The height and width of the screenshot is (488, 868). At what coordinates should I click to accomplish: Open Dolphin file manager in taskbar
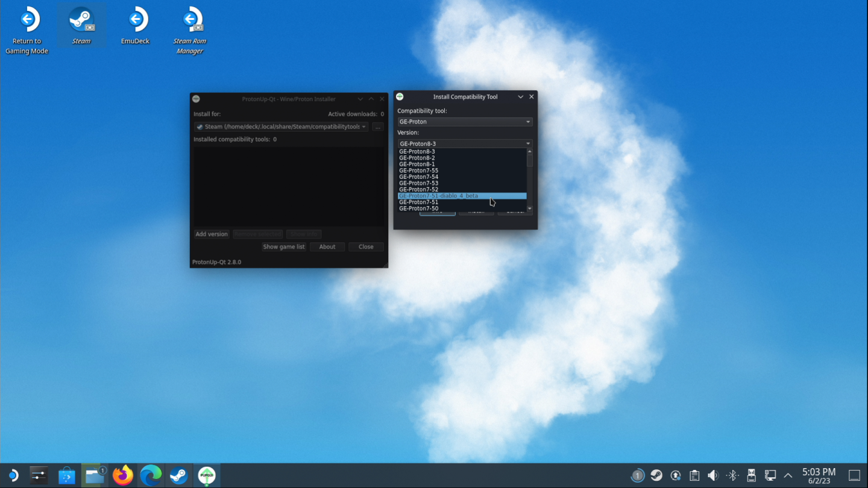tap(95, 476)
